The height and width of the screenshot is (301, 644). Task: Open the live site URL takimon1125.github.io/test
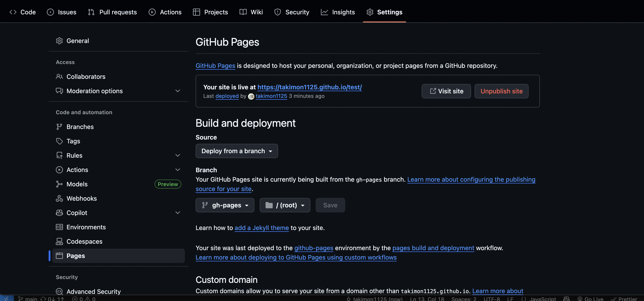309,87
